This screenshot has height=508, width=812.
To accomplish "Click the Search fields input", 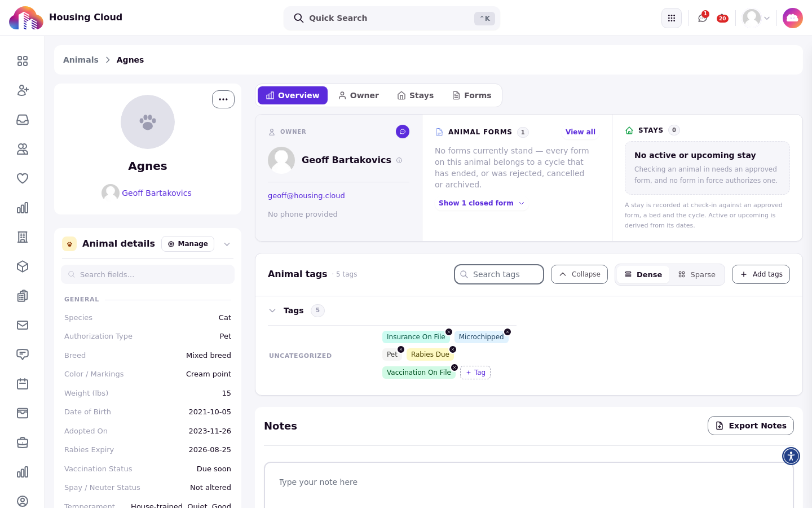I will [x=148, y=274].
